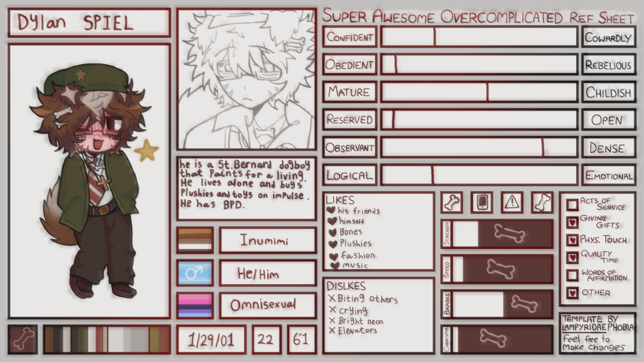Click the bone icon in Strength bar
Viewport: 644px width, 362px height.
[x=509, y=234]
